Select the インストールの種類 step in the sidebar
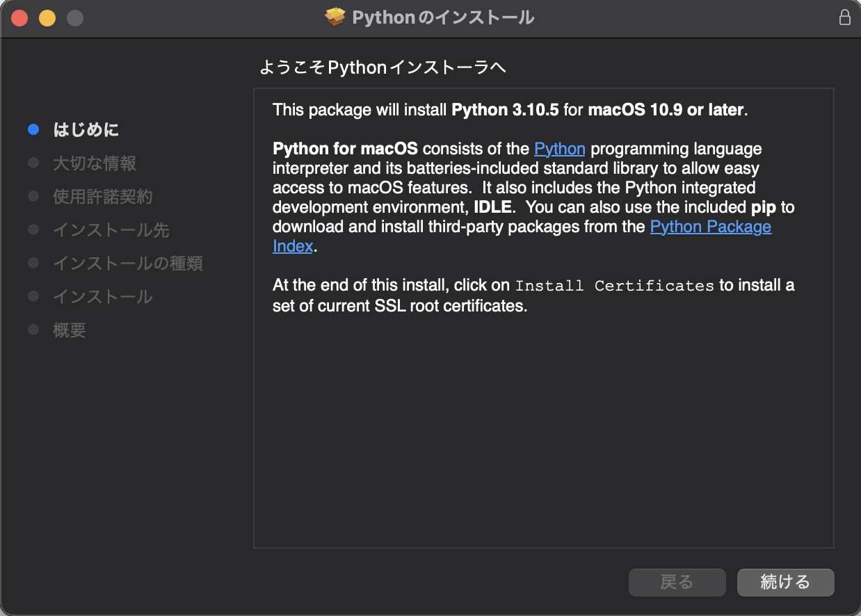This screenshot has width=861, height=616. [x=128, y=263]
